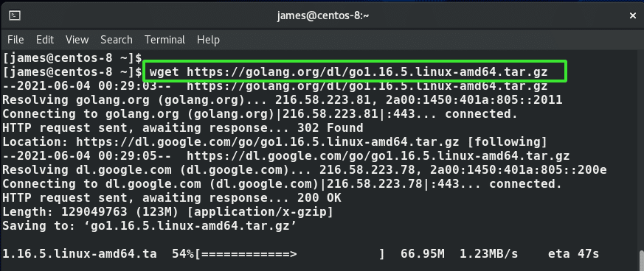Viewport: 644px width, 271px height.
Task: Click the vertical scrollbar at right edge
Action: coord(641,260)
